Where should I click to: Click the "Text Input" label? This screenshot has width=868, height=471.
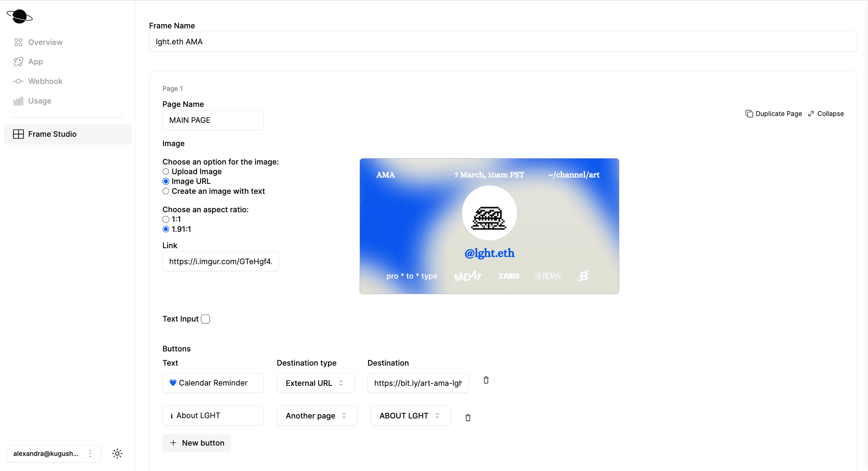click(181, 319)
